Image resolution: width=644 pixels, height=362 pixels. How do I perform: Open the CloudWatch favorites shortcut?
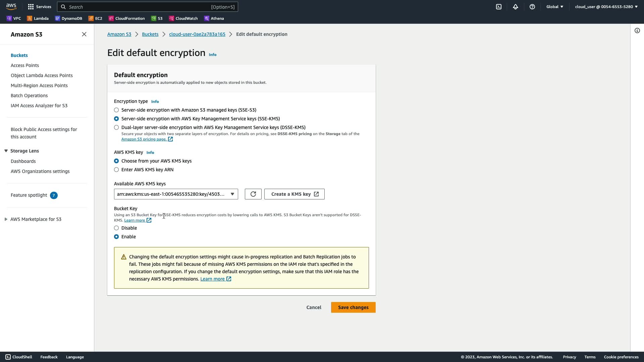[183, 18]
